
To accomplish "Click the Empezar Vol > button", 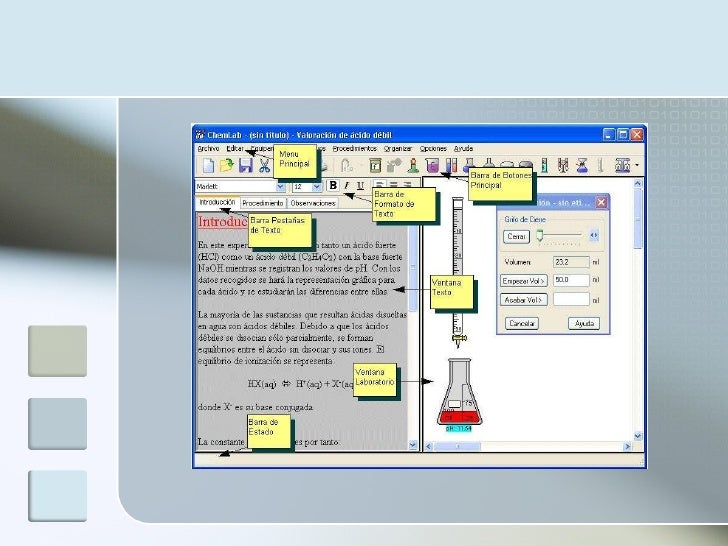I will tap(524, 281).
